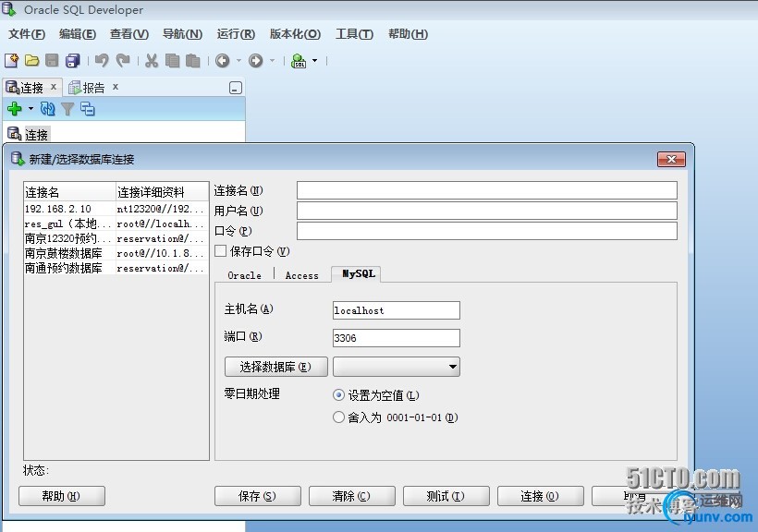Viewport: 758px width, 532px height.
Task: Click the 选择数据库 button
Action: (276, 367)
